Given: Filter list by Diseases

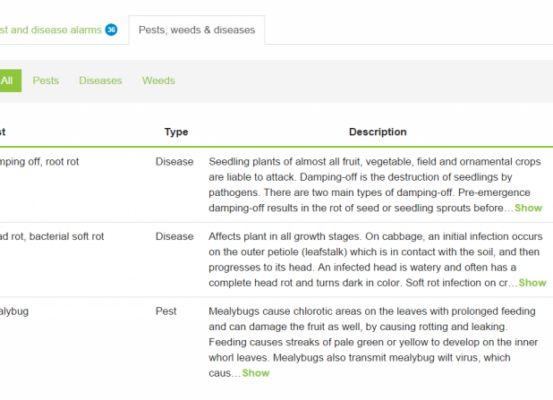Looking at the screenshot, I should point(101,80).
